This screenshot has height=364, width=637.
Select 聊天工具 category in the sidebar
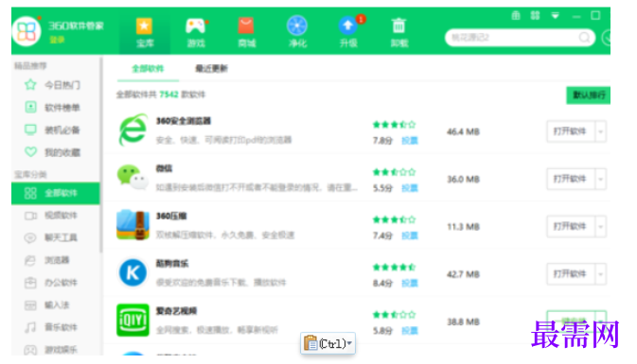point(56,238)
